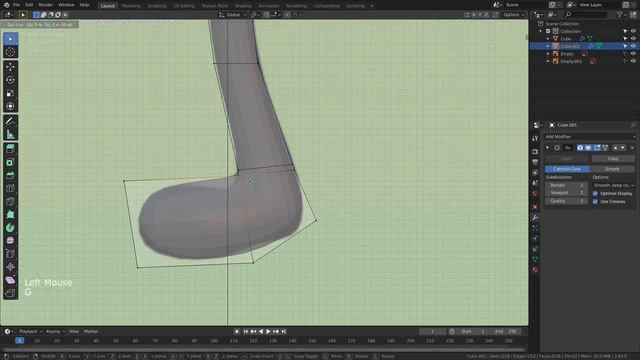Open the Active Tool properties tab
The height and width of the screenshot is (360, 640).
(535, 139)
